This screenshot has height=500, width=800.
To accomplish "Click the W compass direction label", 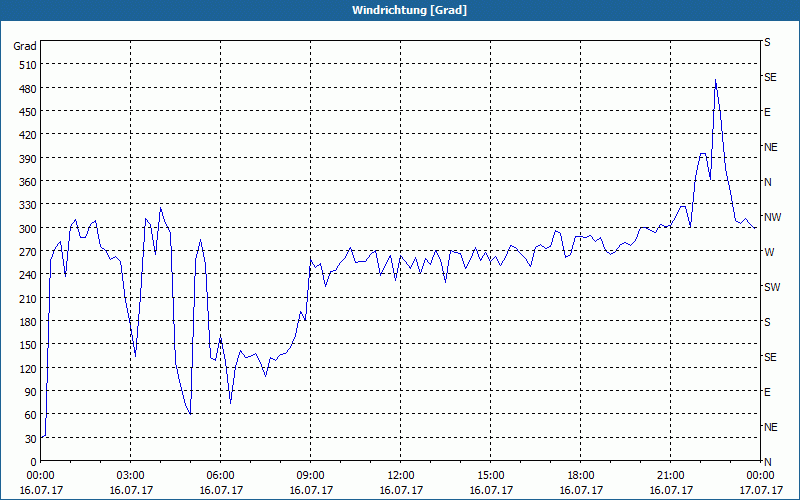I will tap(769, 252).
